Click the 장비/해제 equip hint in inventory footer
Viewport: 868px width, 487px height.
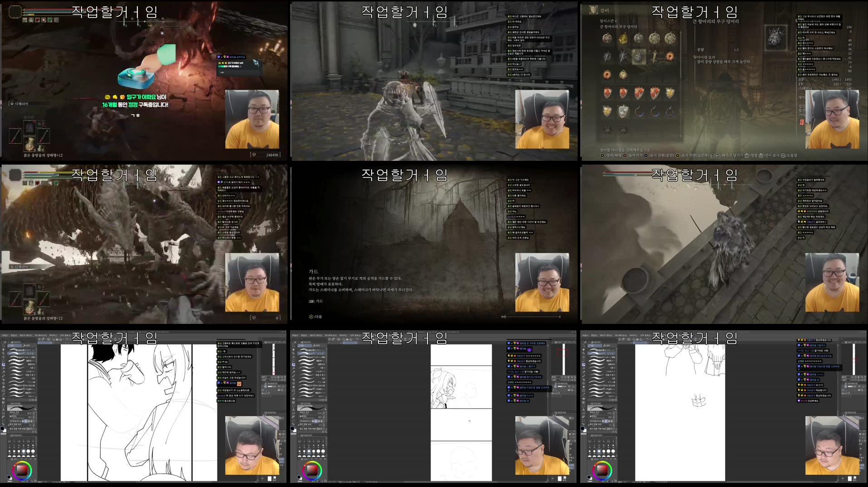tap(611, 155)
